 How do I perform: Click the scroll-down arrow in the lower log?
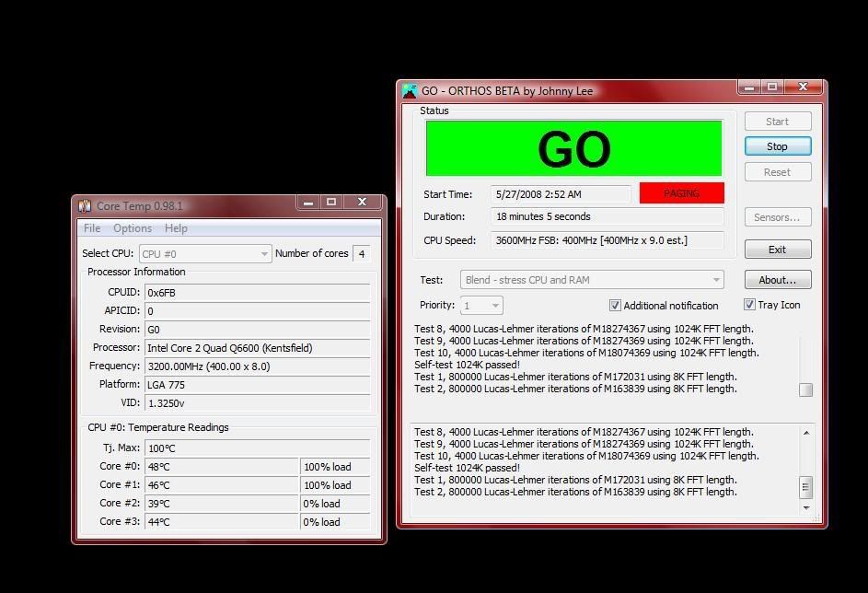pyautogui.click(x=806, y=507)
